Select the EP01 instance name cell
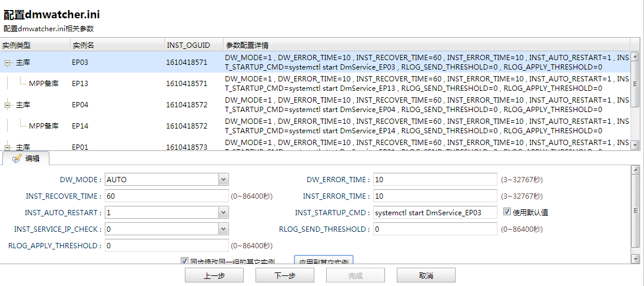Screen dimensions: 644x286 click(x=80, y=147)
